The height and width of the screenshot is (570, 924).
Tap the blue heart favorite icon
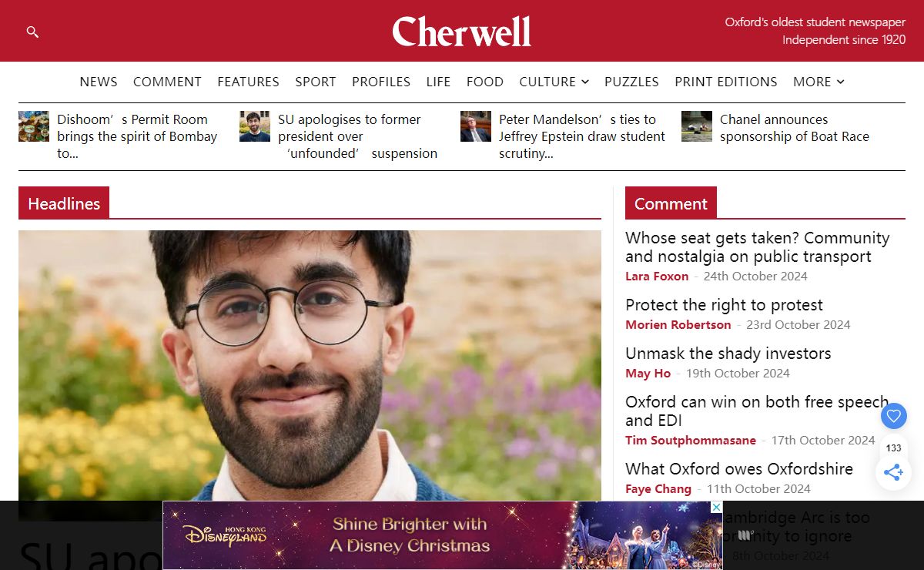coord(893,417)
